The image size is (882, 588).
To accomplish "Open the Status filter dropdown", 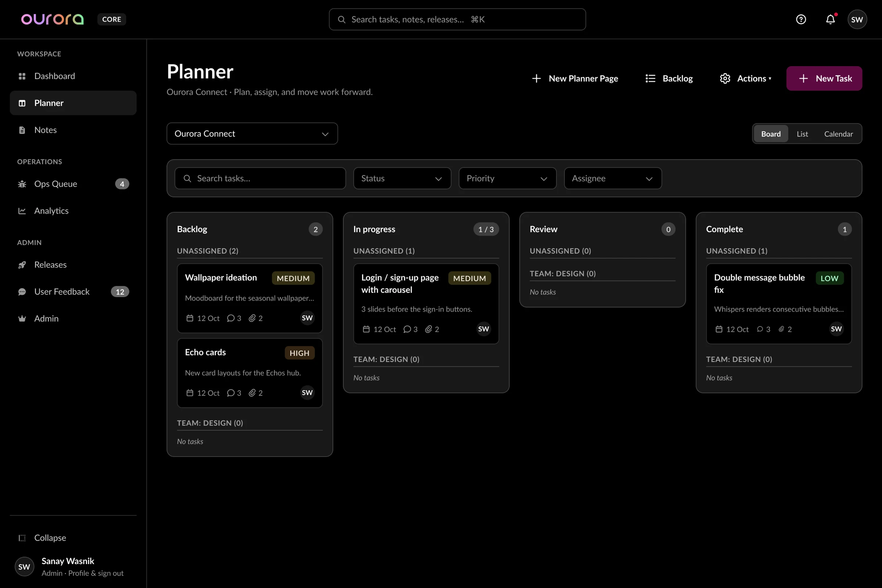I will click(x=402, y=178).
